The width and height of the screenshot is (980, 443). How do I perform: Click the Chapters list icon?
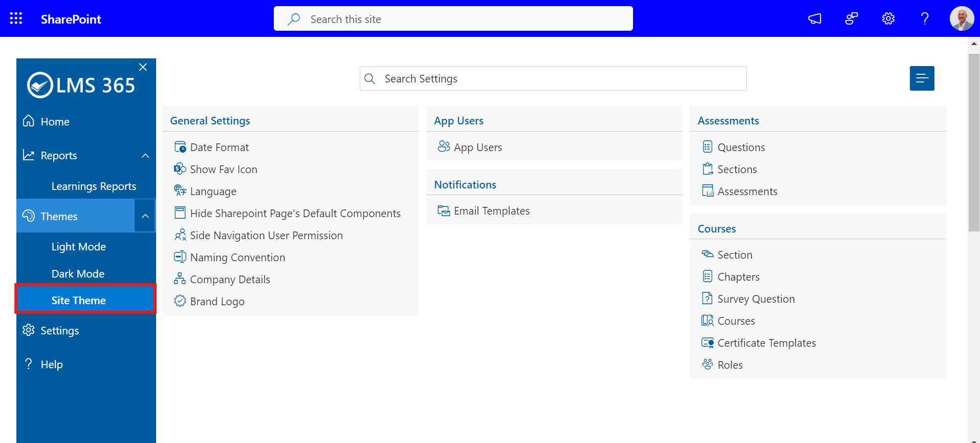707,276
